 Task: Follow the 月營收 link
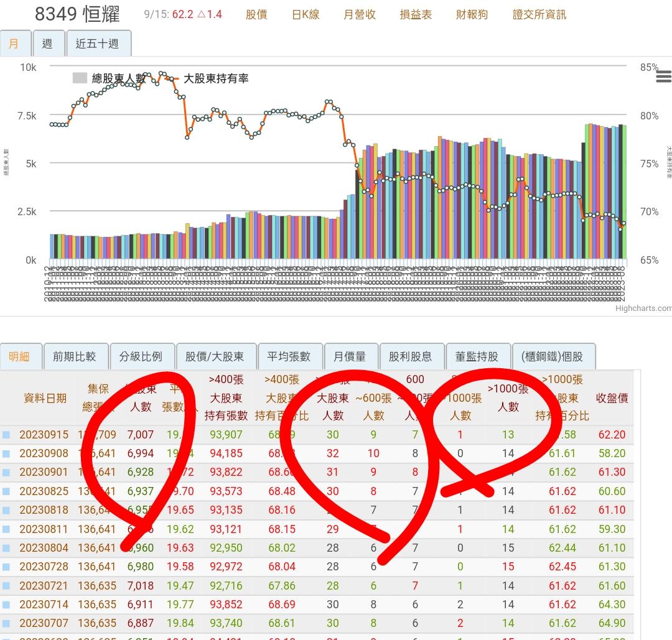(x=360, y=14)
